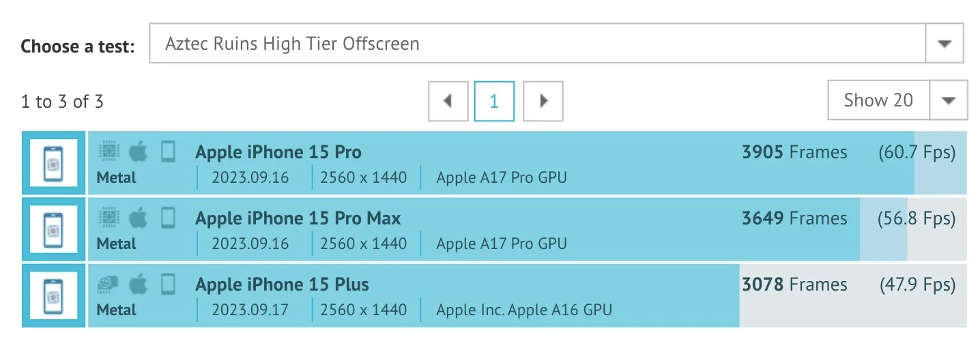
Task: Click the Apple logo in iPhone 15 Plus row
Action: 139,283
